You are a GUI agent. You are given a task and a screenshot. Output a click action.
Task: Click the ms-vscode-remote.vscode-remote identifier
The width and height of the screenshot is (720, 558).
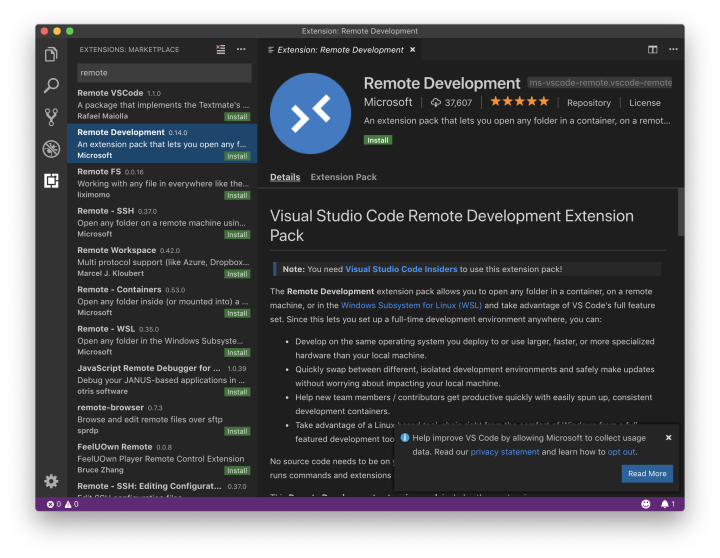tap(600, 83)
